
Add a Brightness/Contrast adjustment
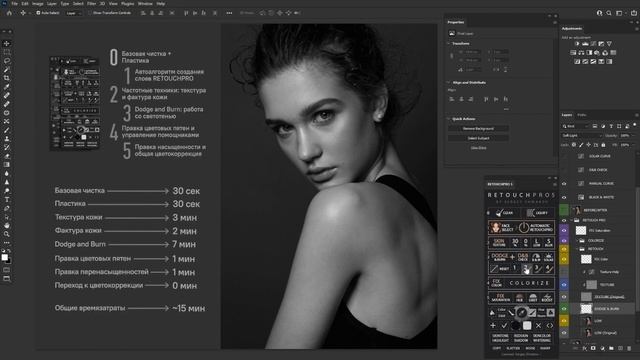click(x=577, y=44)
